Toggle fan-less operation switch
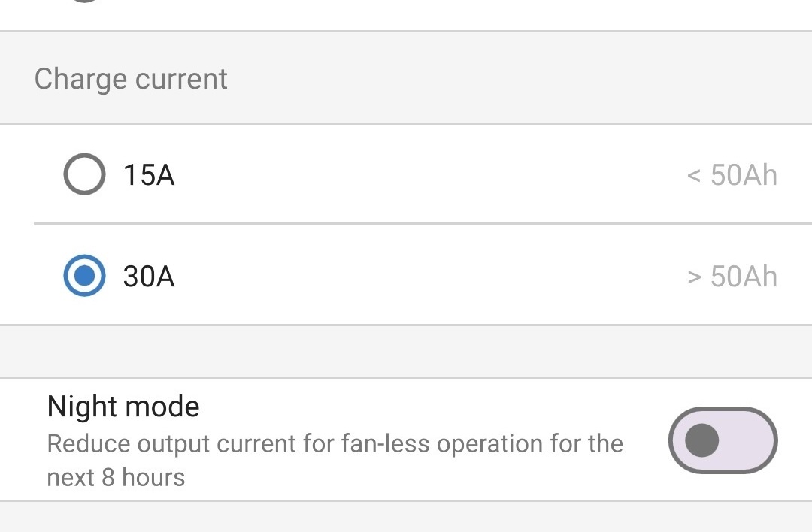The image size is (812, 532). (x=722, y=441)
